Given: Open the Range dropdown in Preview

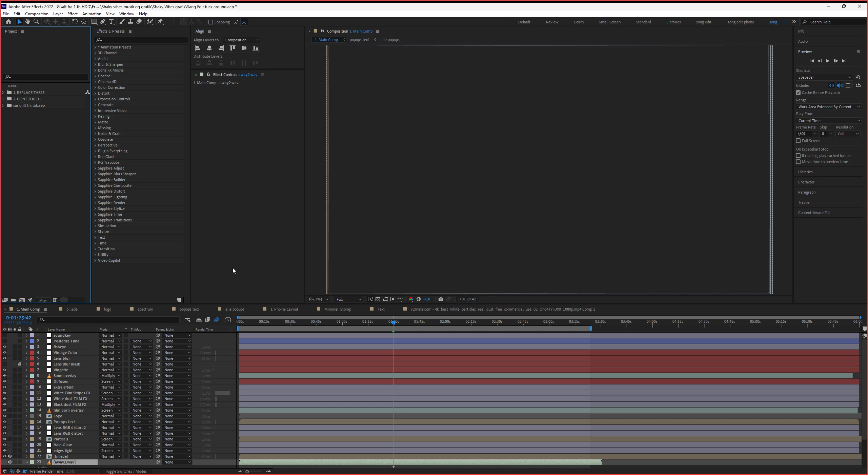Looking at the screenshot, I should tap(828, 107).
